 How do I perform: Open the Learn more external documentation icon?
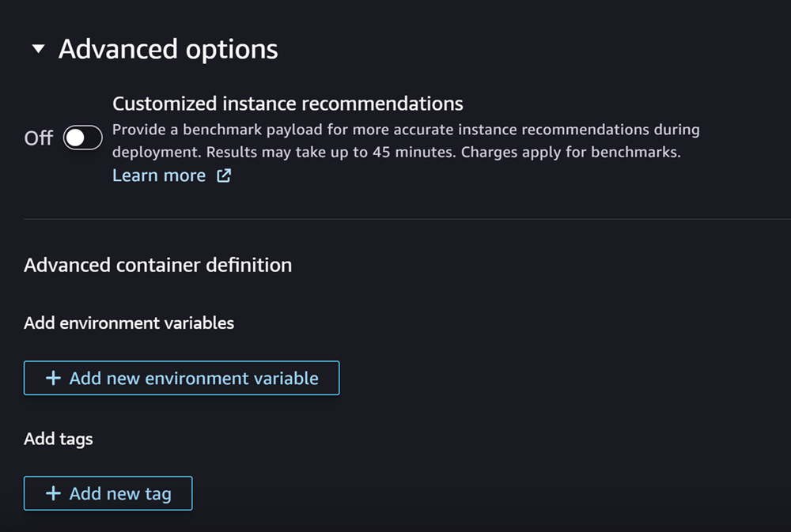tap(223, 175)
